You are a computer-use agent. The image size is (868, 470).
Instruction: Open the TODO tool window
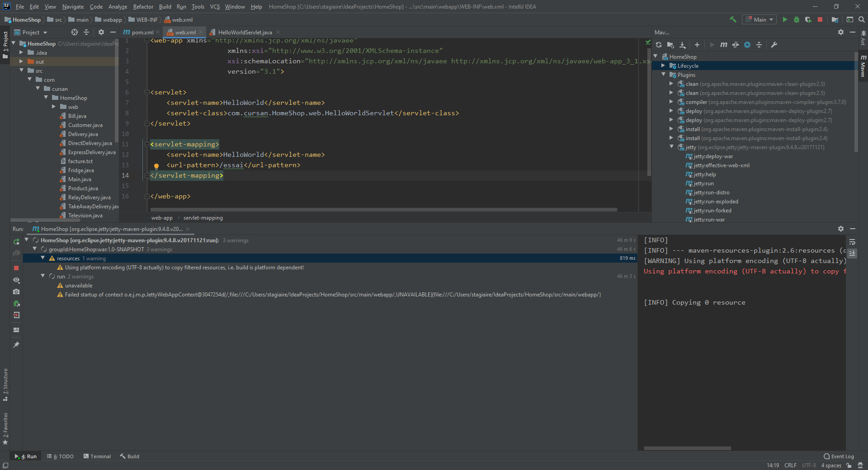(x=60, y=456)
